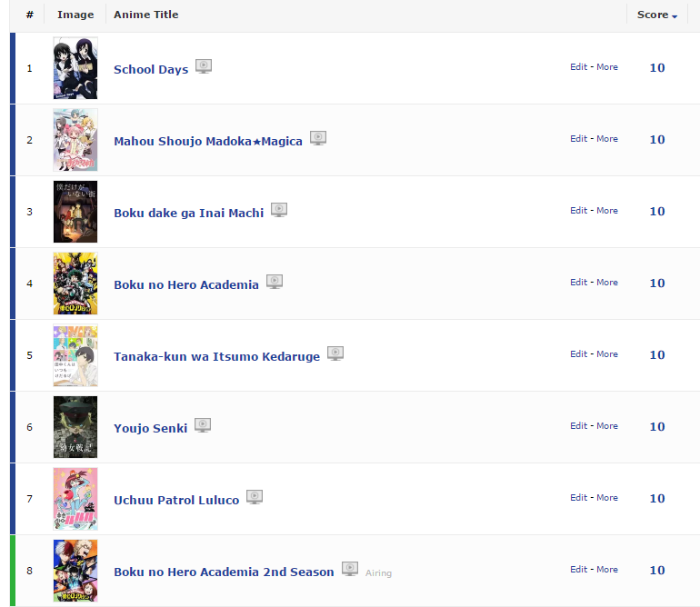Open the Uchuu Patrol Luluco title link
The width and height of the screenshot is (700, 607).
click(x=176, y=500)
